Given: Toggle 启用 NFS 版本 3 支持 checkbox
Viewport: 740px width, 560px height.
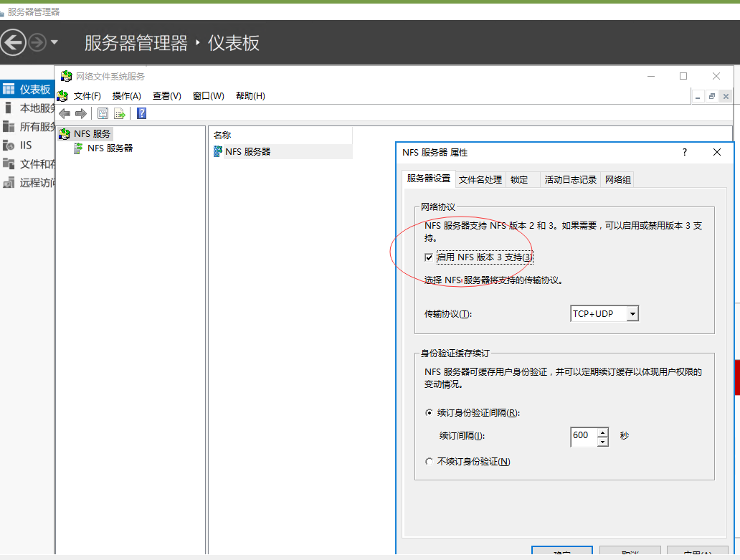Looking at the screenshot, I should 429,257.
